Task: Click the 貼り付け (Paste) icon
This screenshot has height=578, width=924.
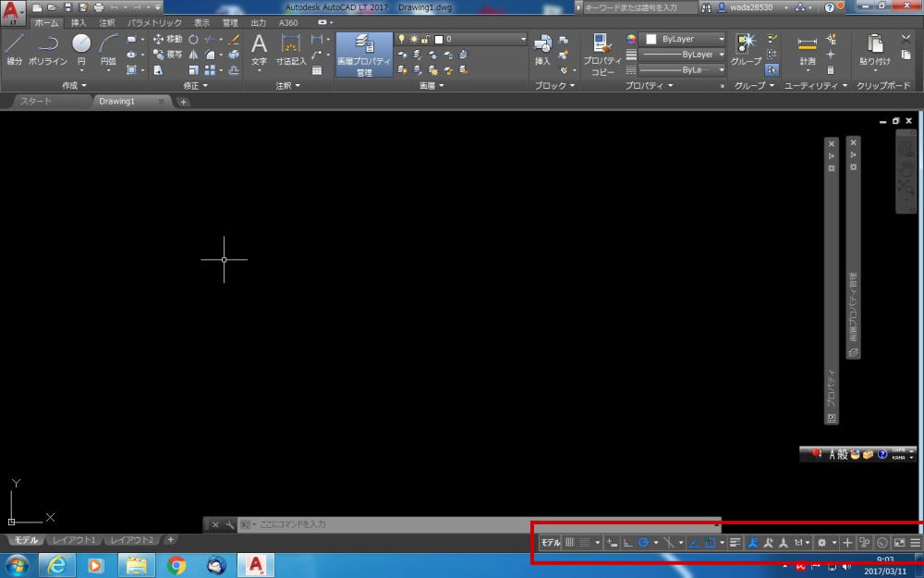Action: pos(874,49)
